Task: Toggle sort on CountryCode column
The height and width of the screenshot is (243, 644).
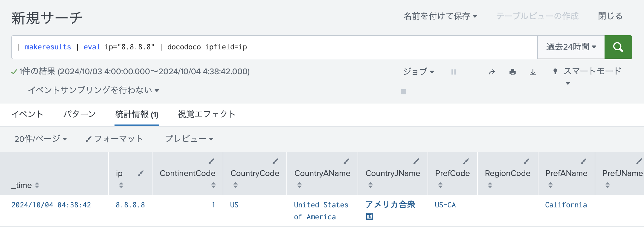Action: click(x=236, y=185)
